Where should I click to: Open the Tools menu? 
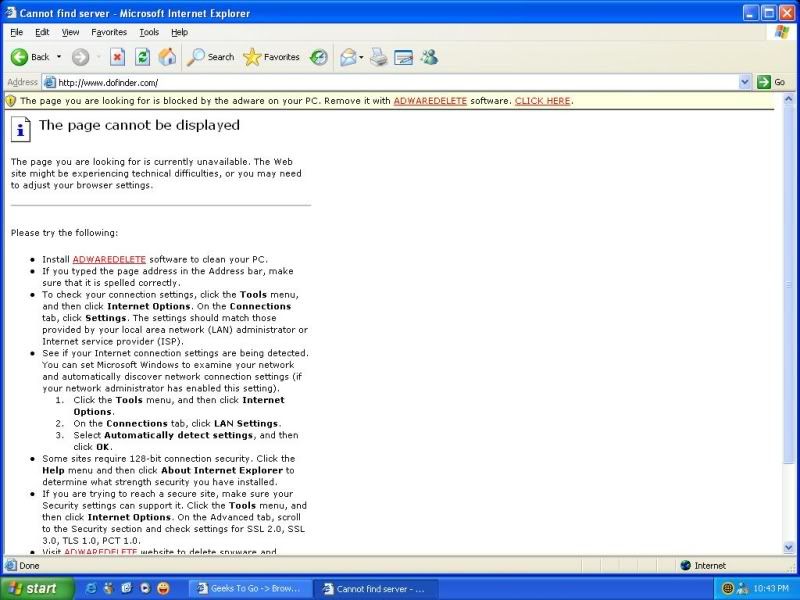pyautogui.click(x=149, y=32)
